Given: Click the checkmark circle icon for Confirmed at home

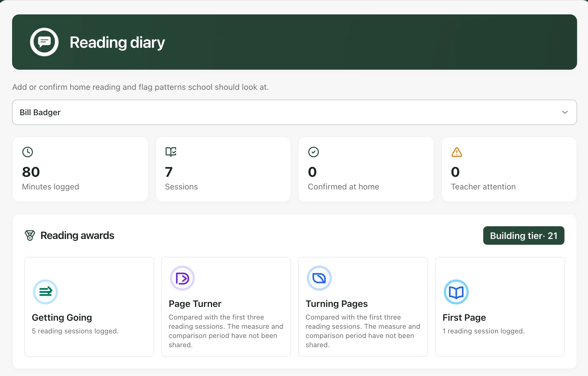Looking at the screenshot, I should pyautogui.click(x=314, y=152).
